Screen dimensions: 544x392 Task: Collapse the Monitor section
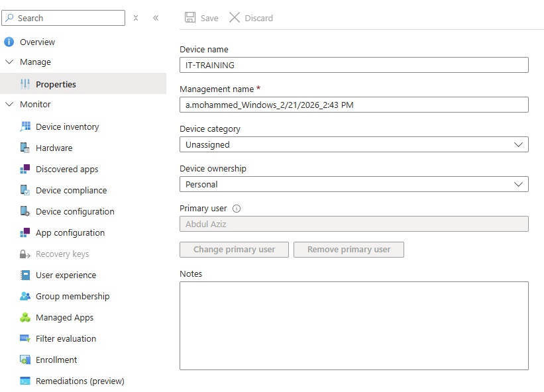9,105
